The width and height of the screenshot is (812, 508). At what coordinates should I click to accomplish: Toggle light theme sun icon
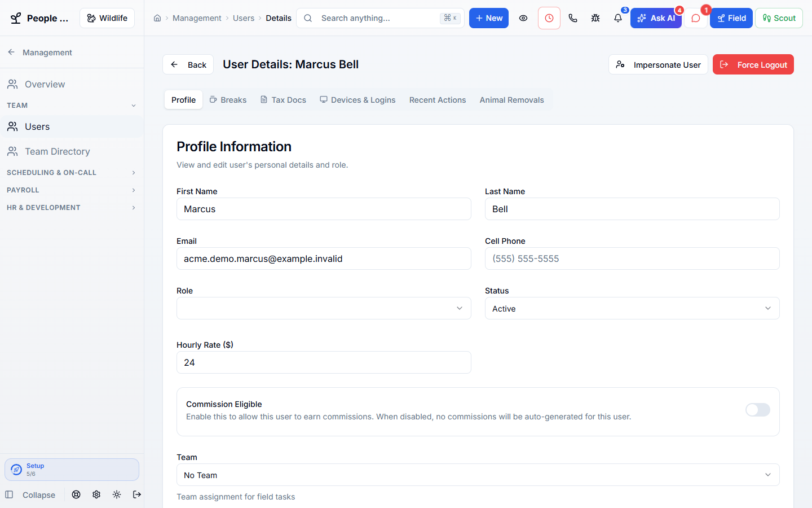(117, 494)
